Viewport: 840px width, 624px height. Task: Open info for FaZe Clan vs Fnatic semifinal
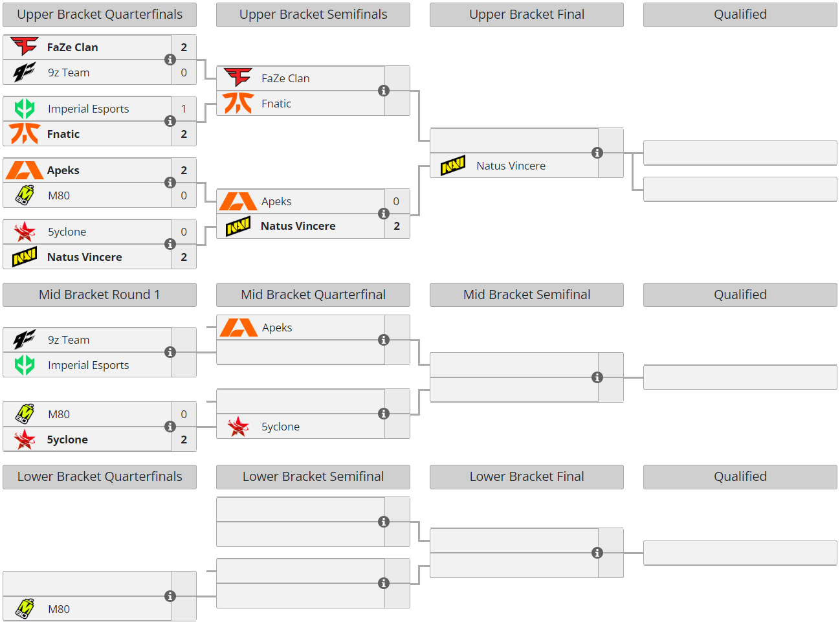click(x=384, y=91)
